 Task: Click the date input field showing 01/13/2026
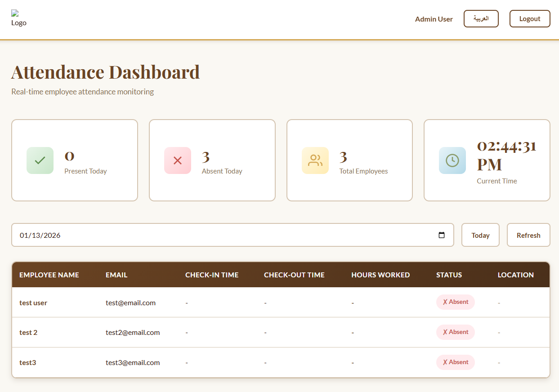click(233, 235)
